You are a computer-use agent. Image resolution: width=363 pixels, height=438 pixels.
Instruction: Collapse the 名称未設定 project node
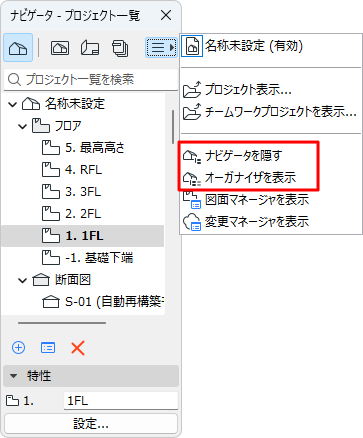[12, 104]
